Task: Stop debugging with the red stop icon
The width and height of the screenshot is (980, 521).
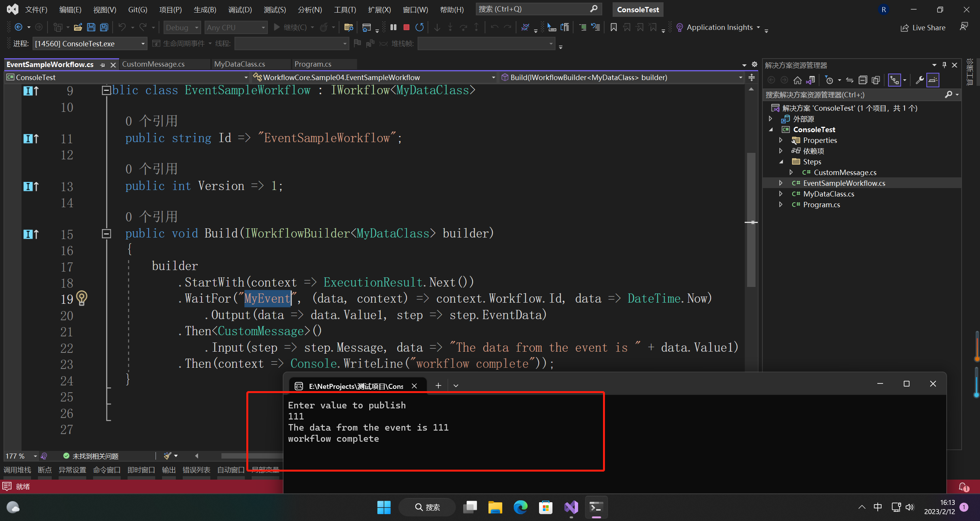Action: (406, 27)
